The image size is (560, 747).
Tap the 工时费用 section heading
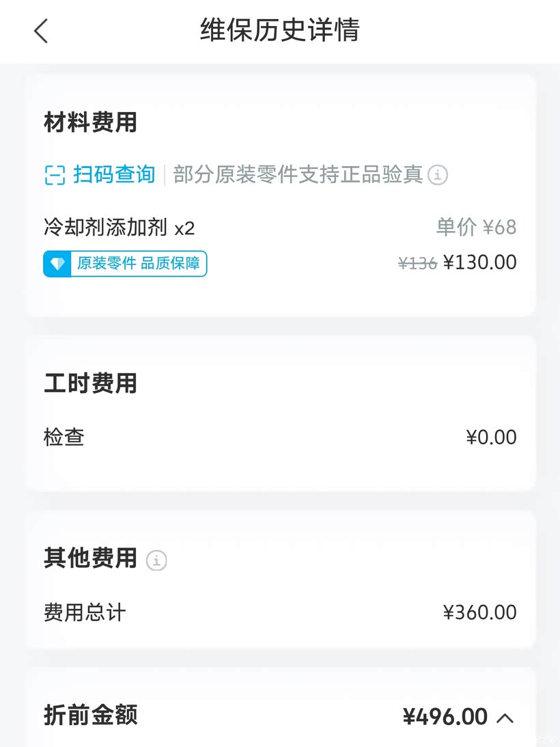click(x=91, y=383)
